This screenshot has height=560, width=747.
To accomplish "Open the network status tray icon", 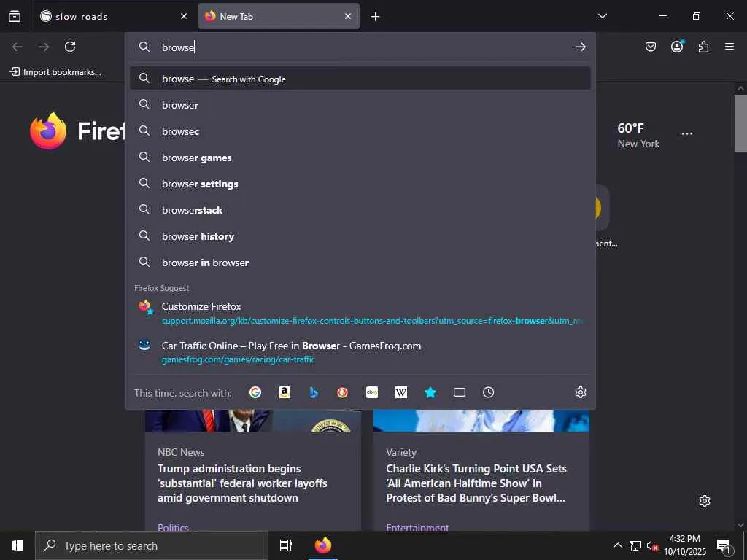I will click(x=635, y=545).
